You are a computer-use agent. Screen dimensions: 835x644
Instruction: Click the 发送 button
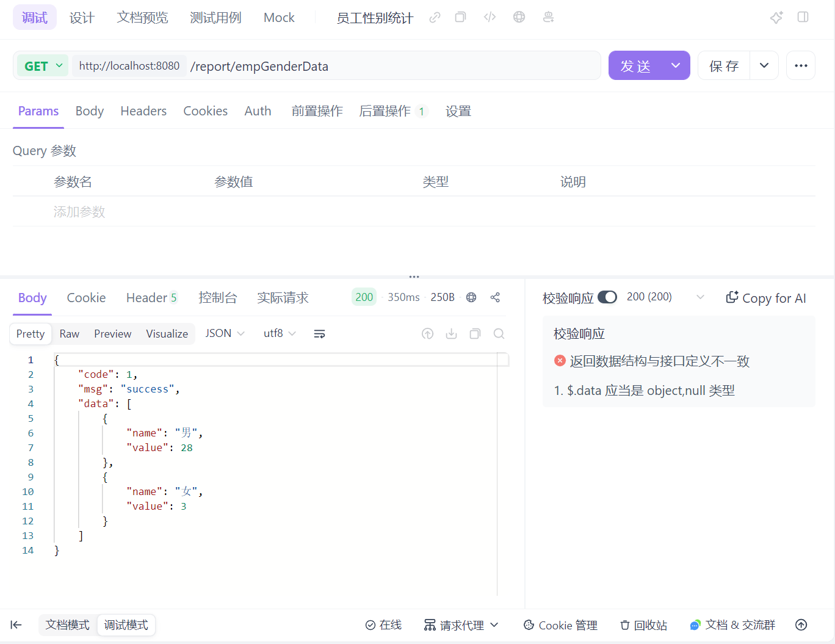635,65
